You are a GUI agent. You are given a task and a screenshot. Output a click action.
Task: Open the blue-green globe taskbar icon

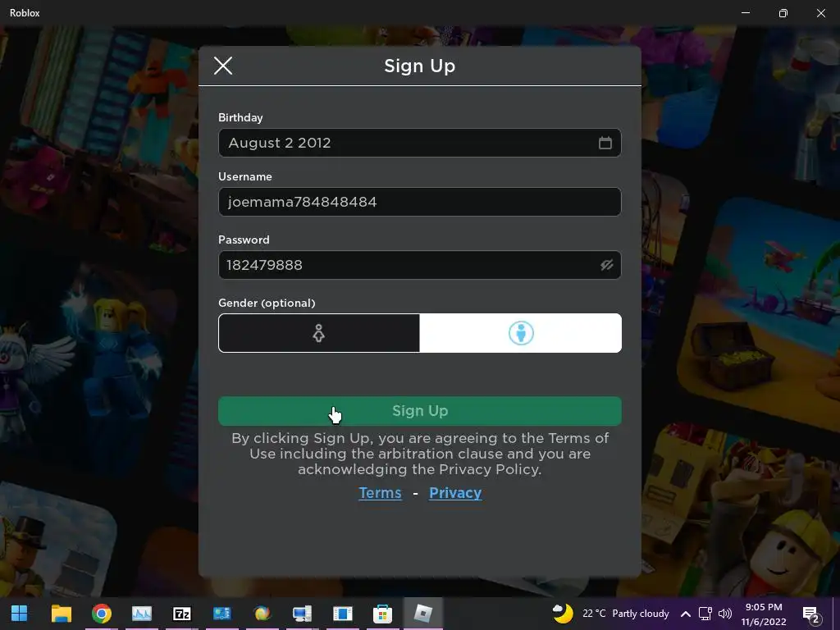(x=262, y=614)
